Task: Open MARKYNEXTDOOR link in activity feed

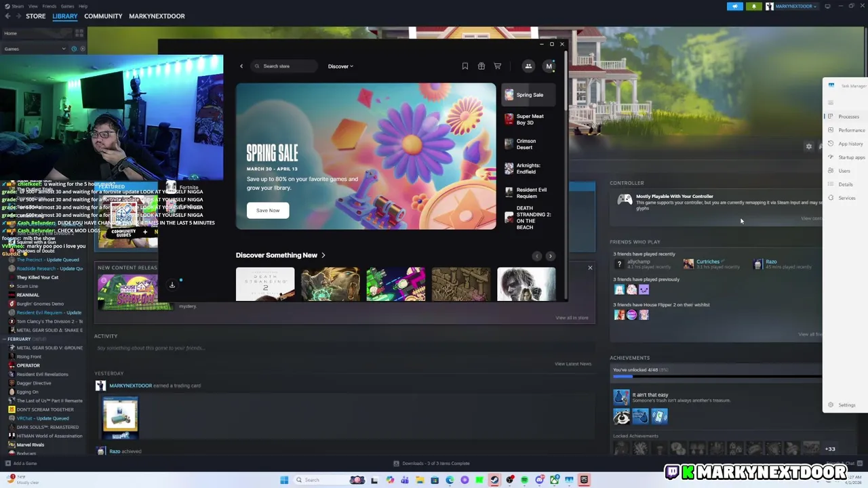Action: coord(131,386)
